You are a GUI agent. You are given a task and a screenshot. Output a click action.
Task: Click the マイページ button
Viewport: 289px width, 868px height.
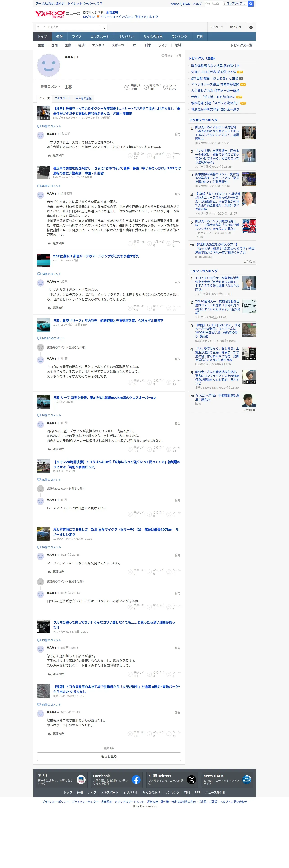tap(216, 27)
